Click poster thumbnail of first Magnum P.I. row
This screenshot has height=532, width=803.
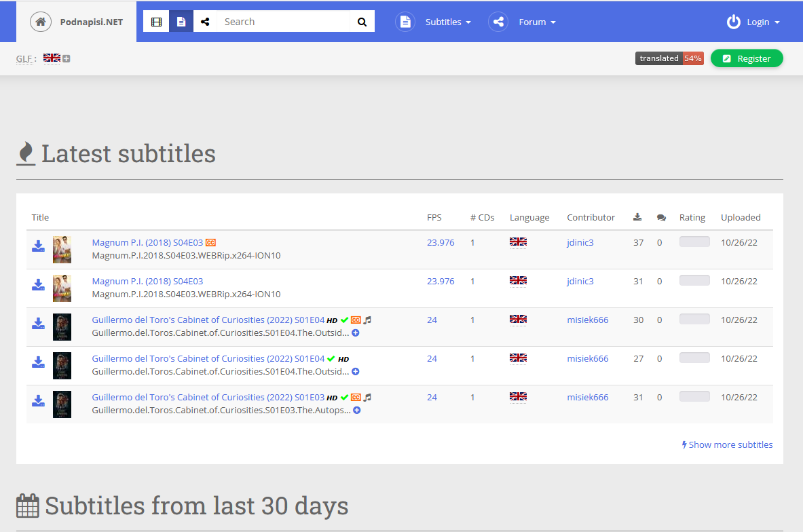click(x=62, y=250)
